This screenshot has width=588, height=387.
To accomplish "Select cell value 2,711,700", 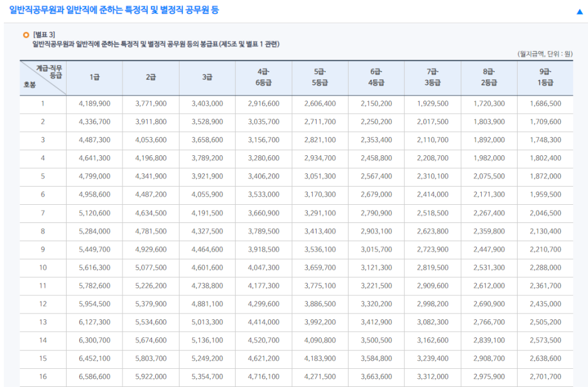I will (320, 122).
